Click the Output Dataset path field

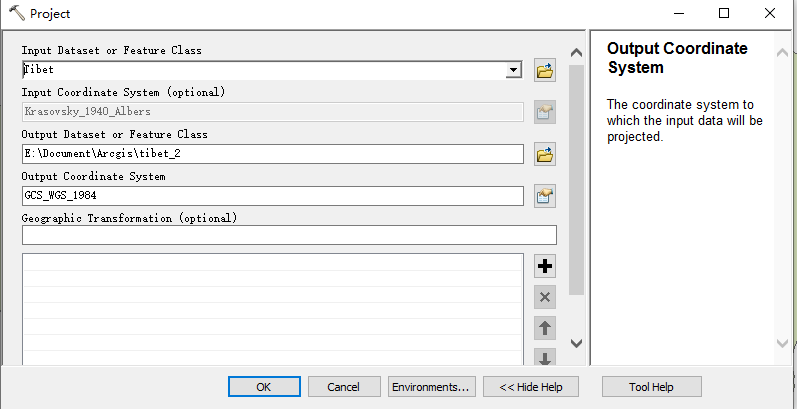point(272,154)
